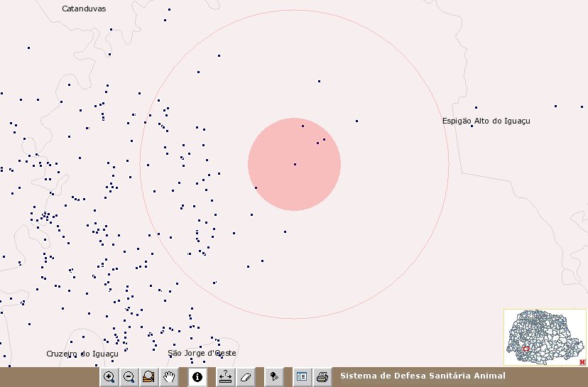Click the point at center of pink circle
This screenshot has width=588, height=387.
[x=295, y=165]
